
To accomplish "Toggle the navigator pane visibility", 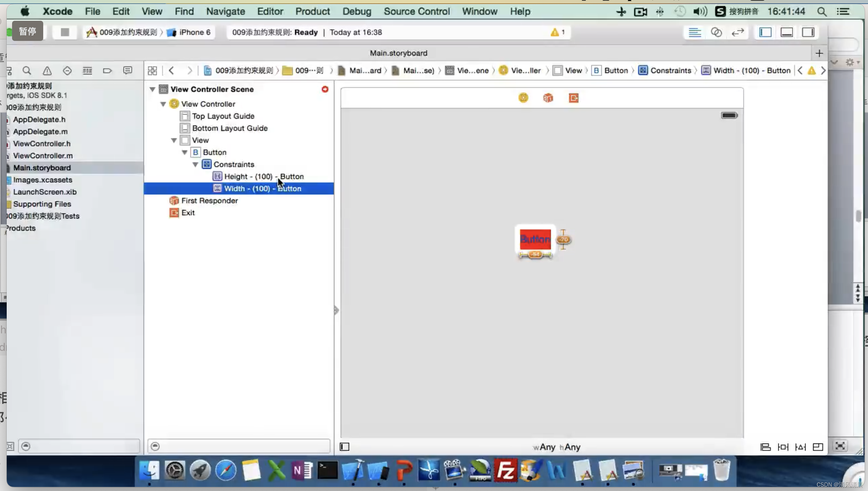I will (765, 33).
